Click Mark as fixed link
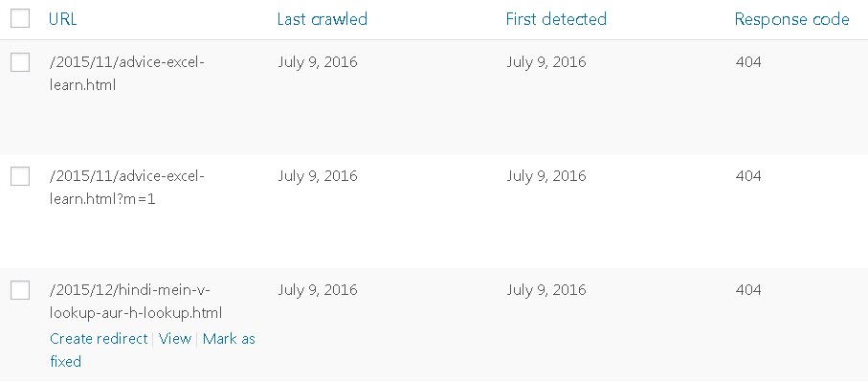 [x=229, y=339]
